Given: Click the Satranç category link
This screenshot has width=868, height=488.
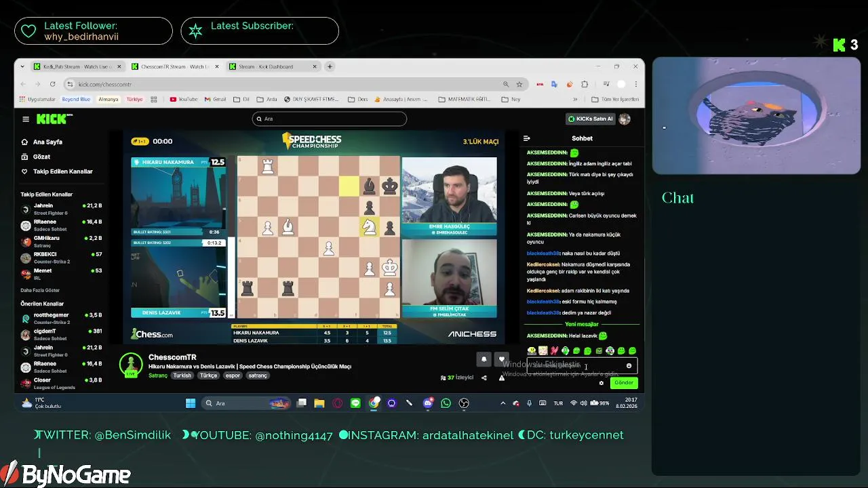Looking at the screenshot, I should click(x=157, y=375).
